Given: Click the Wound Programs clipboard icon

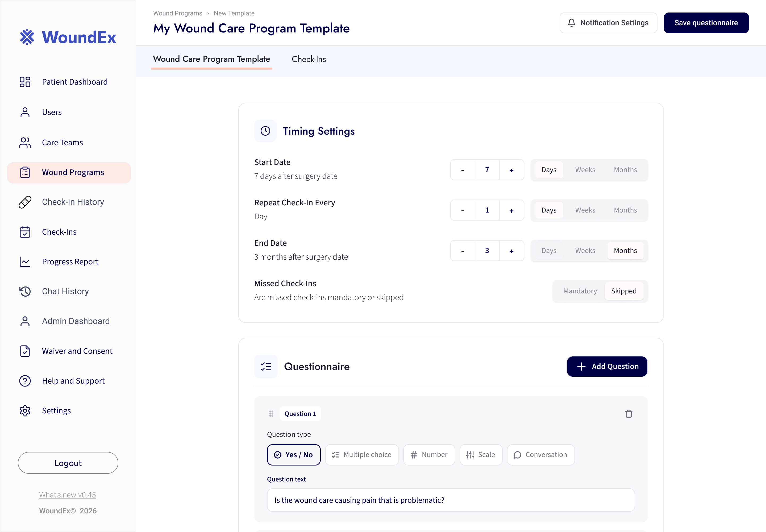Looking at the screenshot, I should tap(25, 172).
